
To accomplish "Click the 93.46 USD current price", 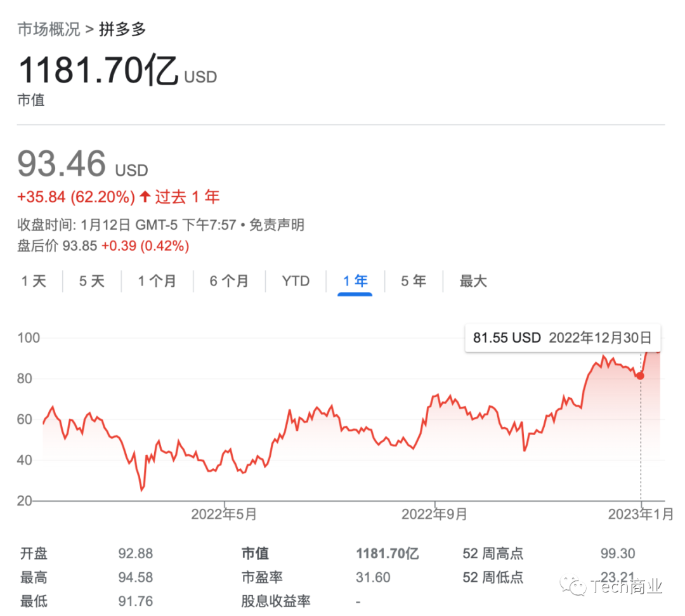I will [62, 165].
